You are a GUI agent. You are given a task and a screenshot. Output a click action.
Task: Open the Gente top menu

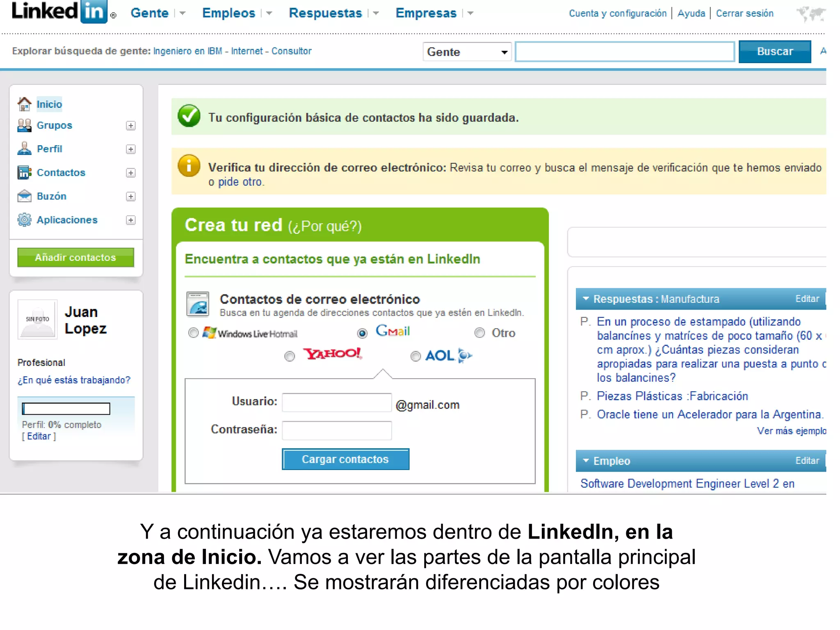(149, 13)
